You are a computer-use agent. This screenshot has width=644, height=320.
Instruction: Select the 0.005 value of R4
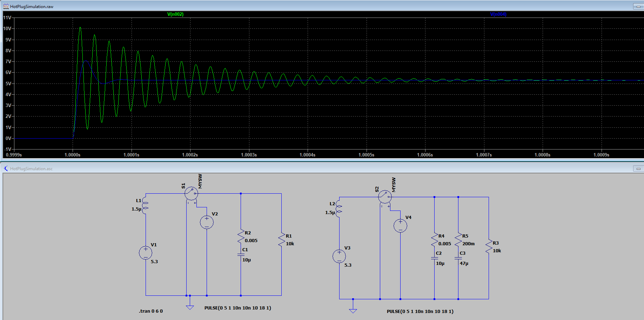pos(445,244)
